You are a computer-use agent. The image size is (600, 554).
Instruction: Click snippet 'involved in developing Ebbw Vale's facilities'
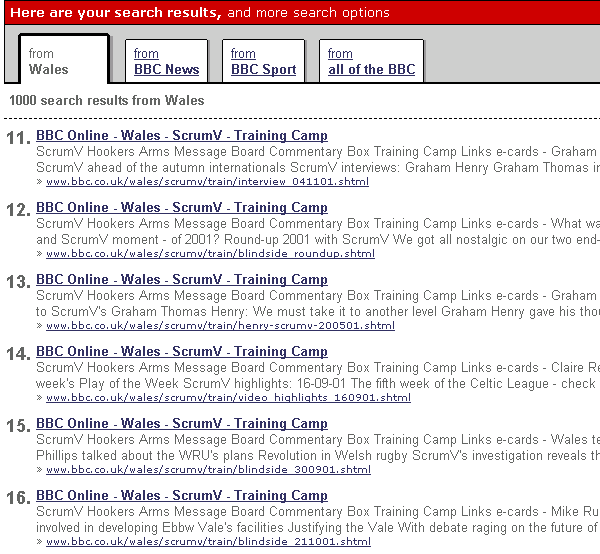(x=160, y=527)
